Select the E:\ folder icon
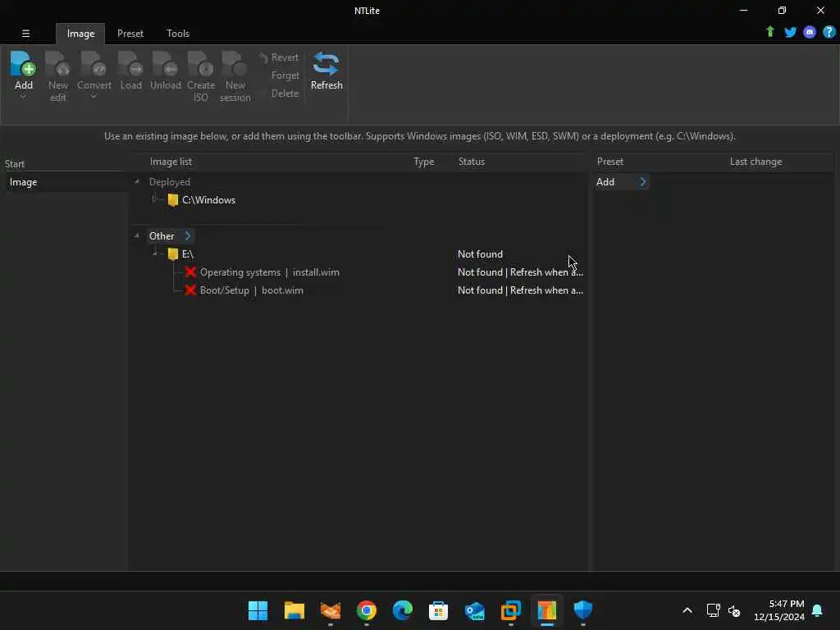This screenshot has width=840, height=630. 172,254
